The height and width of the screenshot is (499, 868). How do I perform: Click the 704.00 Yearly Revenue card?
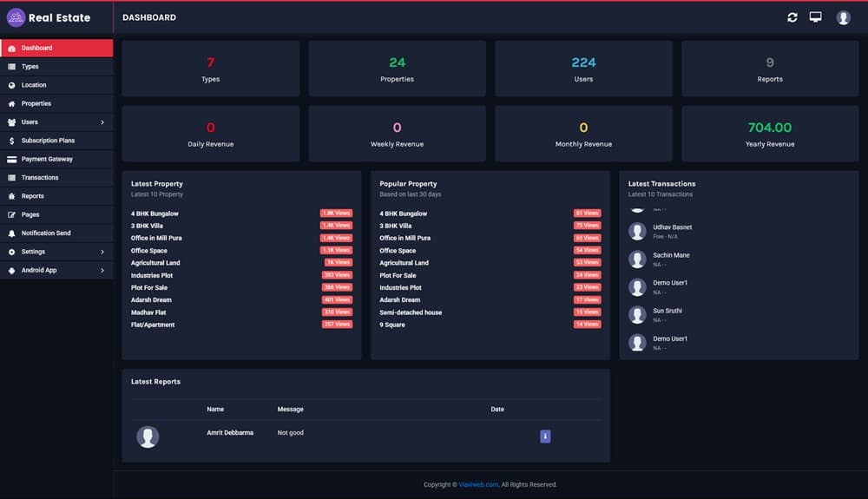pos(770,134)
